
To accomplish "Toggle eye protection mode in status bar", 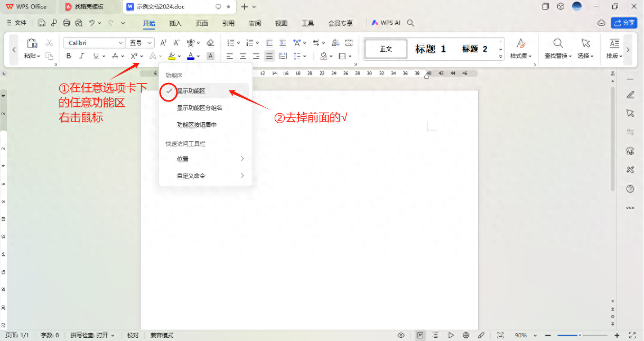I will (401, 335).
